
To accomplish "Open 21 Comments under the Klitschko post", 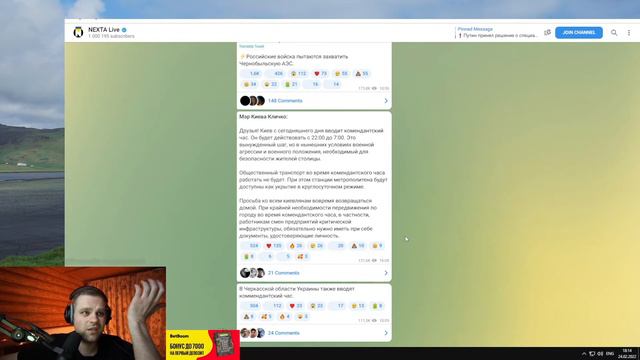I will pyautogui.click(x=283, y=273).
